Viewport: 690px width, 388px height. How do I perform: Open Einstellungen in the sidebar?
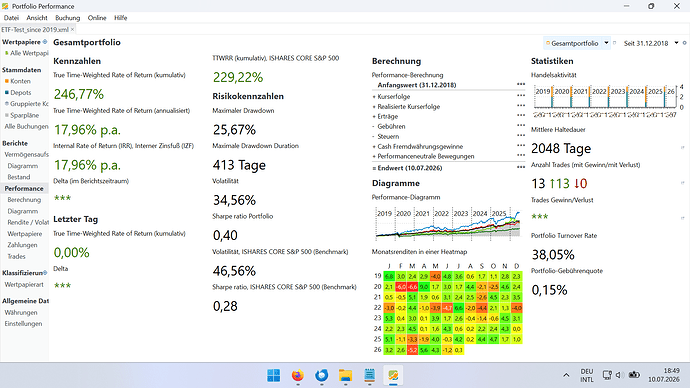23,324
